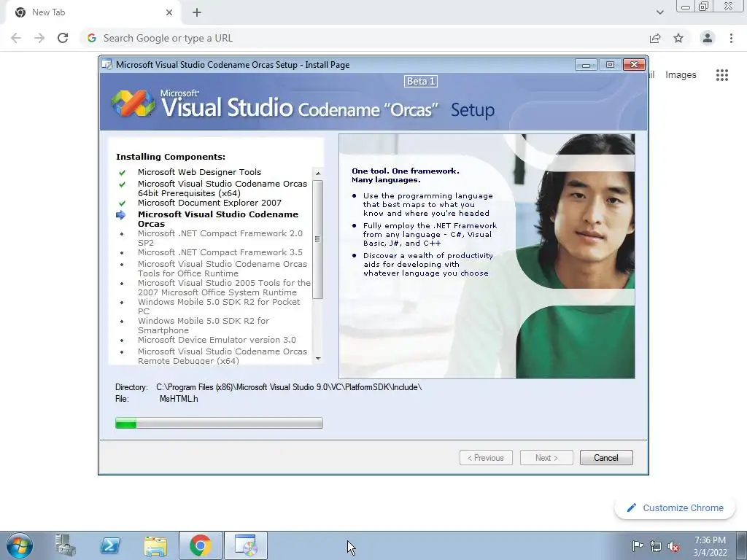Open the Google apps grid

coord(721,75)
